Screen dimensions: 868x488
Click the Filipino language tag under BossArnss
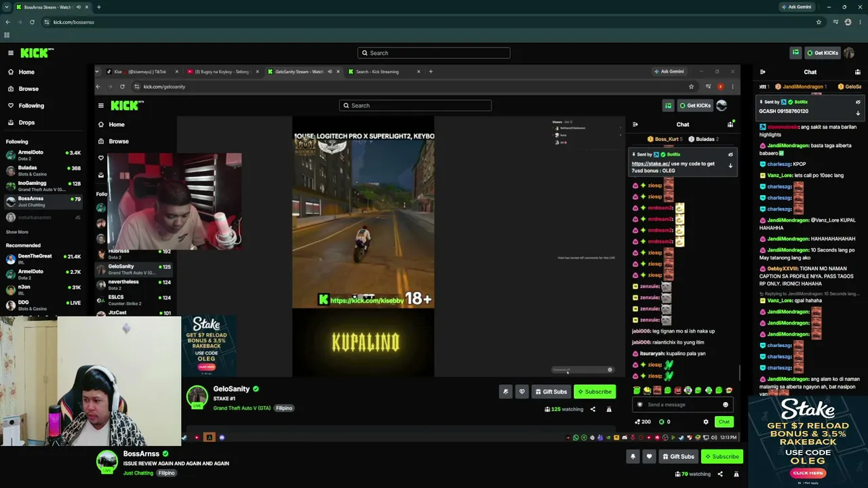pos(167,473)
